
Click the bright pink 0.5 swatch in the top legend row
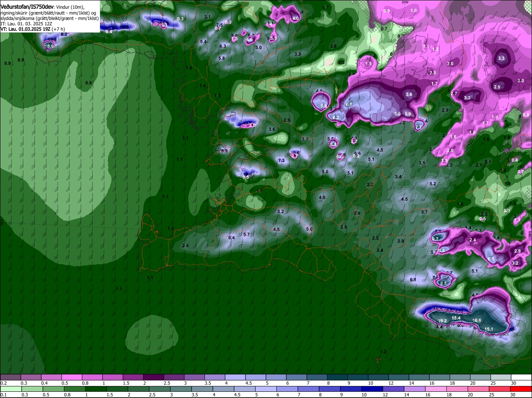tap(71, 377)
